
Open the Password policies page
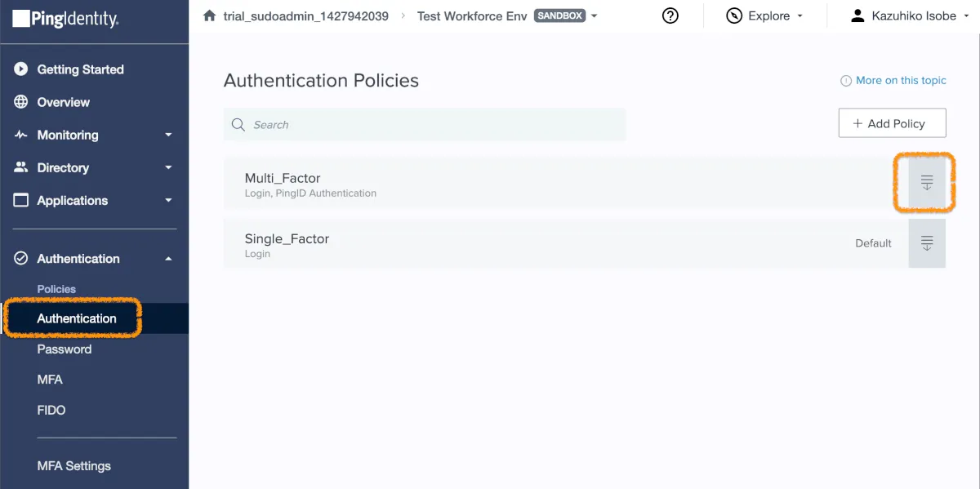(x=65, y=349)
